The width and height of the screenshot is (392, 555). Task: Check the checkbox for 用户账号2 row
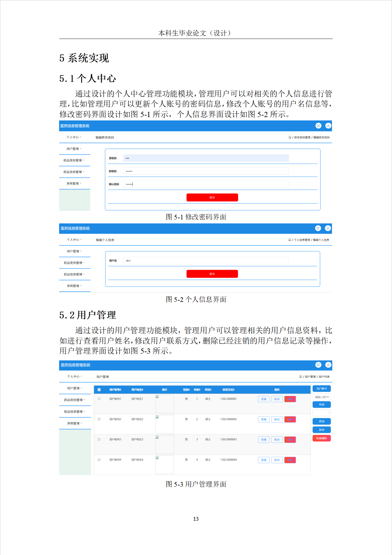[99, 419]
